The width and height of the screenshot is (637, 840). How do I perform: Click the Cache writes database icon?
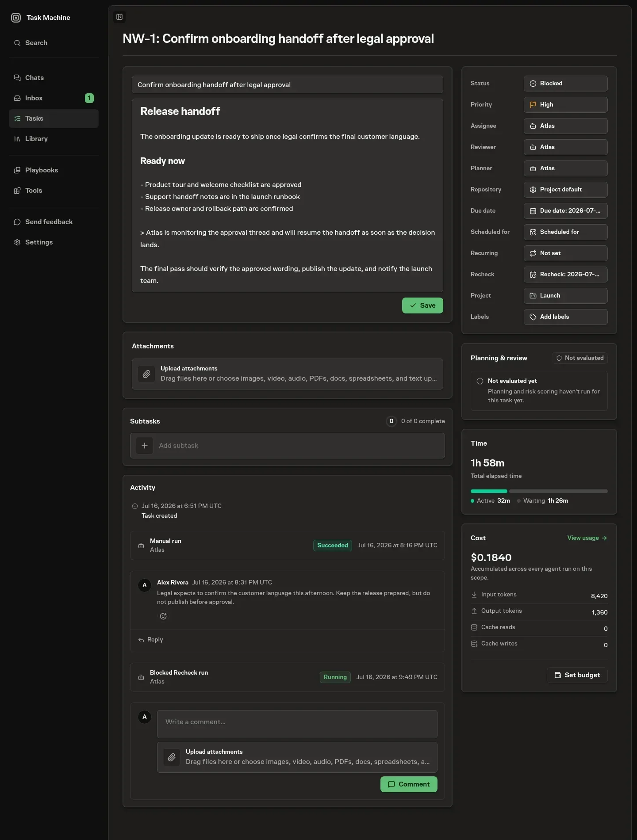[x=474, y=644]
